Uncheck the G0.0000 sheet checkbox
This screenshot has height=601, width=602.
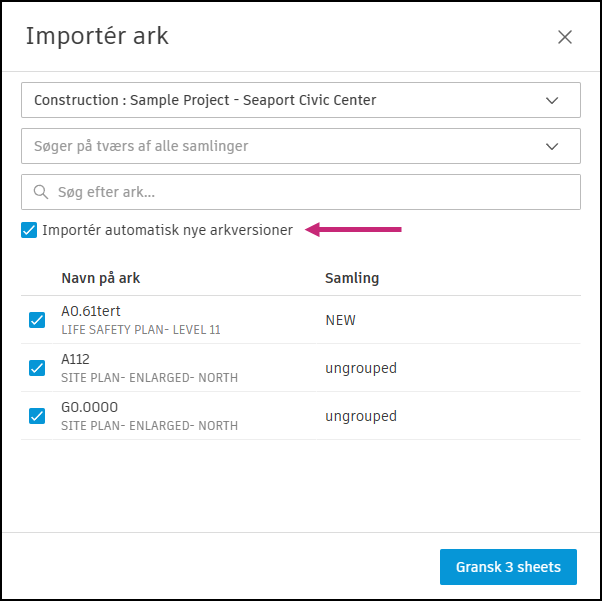tap(37, 416)
